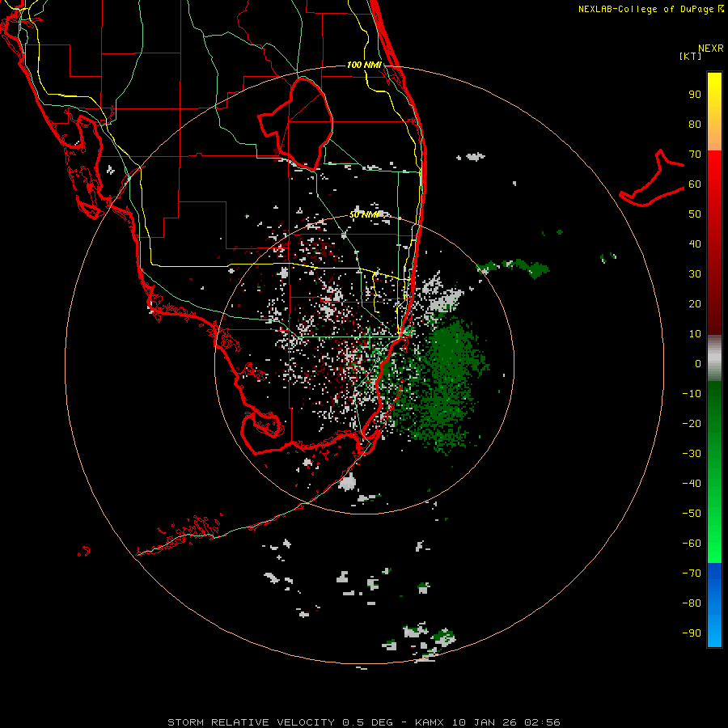Screen dimensions: 728x728
Task: Click the 40 value on the velocity scale
Action: pos(695,244)
